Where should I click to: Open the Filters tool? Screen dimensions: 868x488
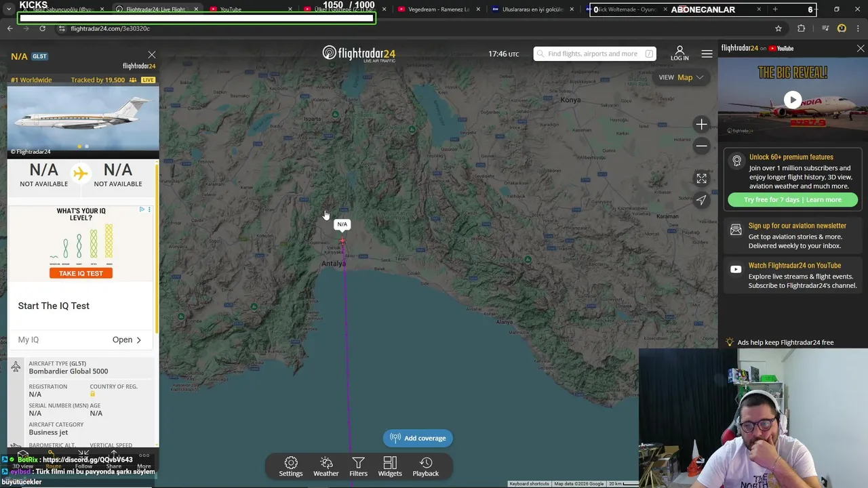point(359,466)
